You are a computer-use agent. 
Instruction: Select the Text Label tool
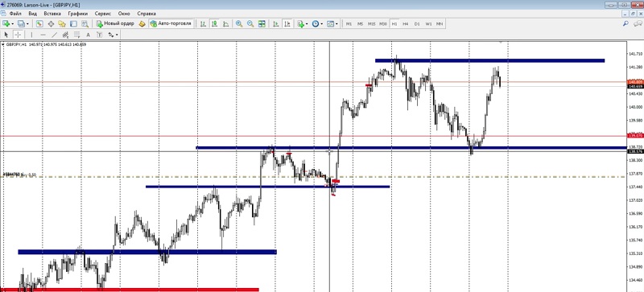coord(99,35)
